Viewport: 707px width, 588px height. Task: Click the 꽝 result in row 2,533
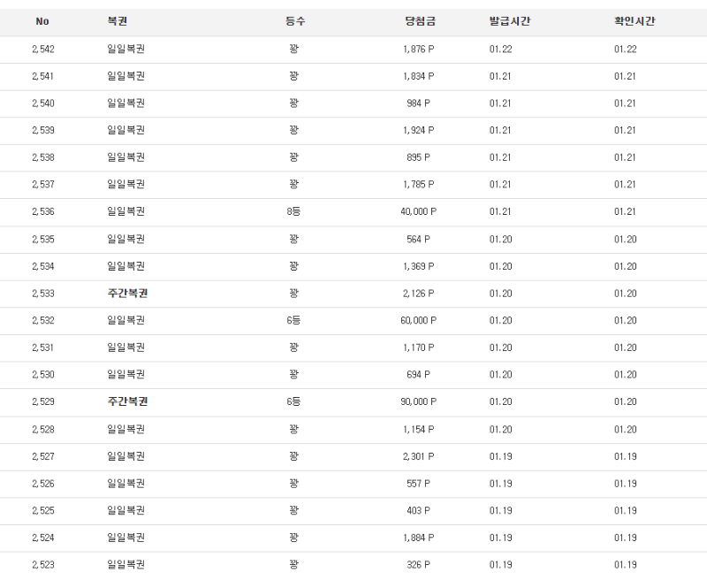click(x=293, y=294)
